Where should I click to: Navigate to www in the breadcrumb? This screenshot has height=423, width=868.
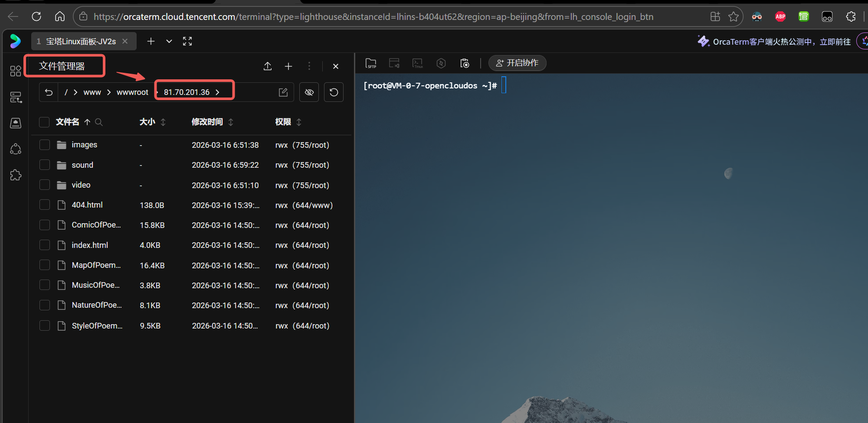point(92,92)
